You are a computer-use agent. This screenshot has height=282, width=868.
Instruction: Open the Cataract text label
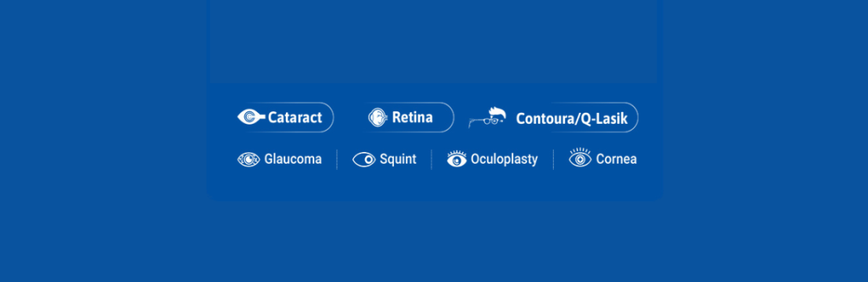(x=295, y=117)
